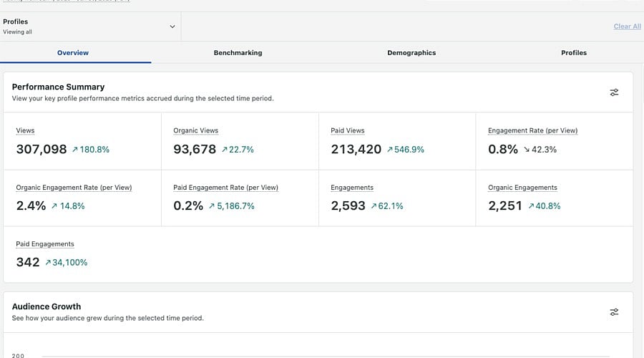Select the 2,251 organic engagements value

pos(504,205)
